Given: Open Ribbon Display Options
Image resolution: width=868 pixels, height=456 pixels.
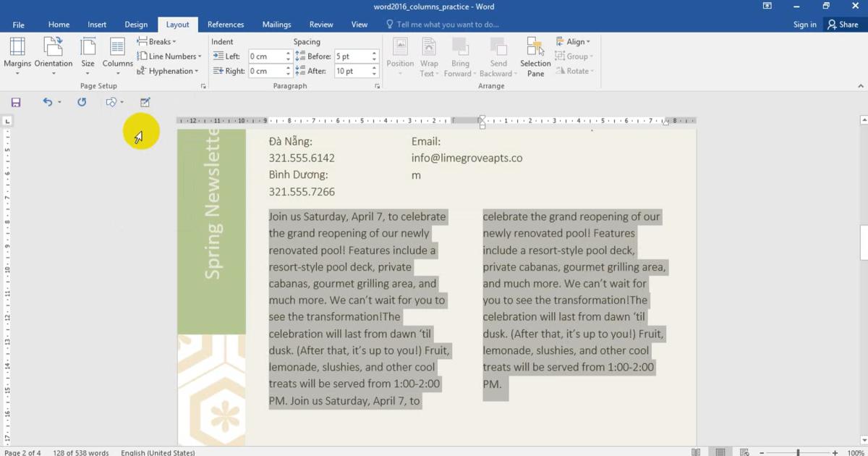Looking at the screenshot, I should tap(767, 7).
